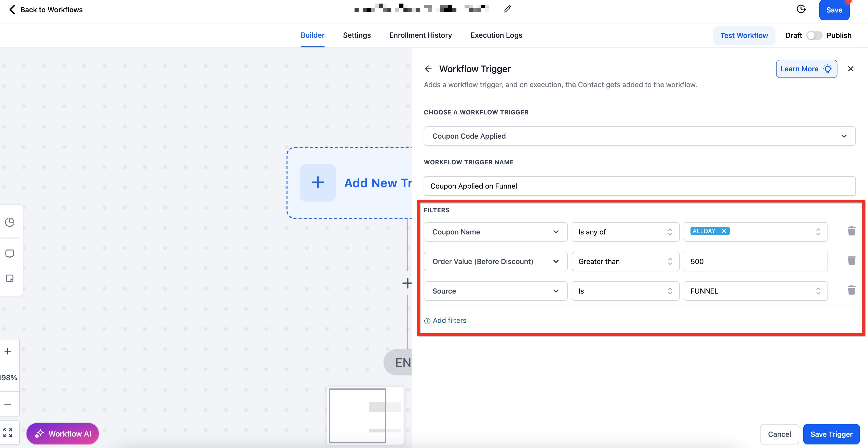Open version history clock icon
Screen dimensions: 868x448
click(801, 9)
